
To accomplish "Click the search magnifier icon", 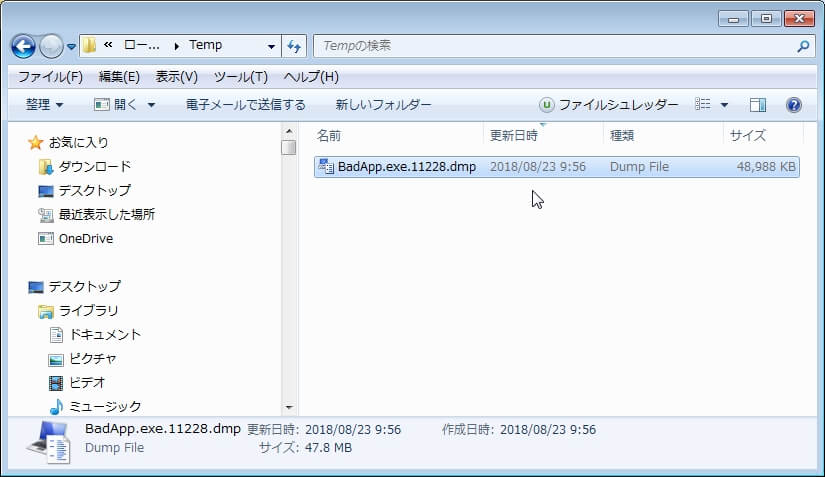I will [803, 46].
